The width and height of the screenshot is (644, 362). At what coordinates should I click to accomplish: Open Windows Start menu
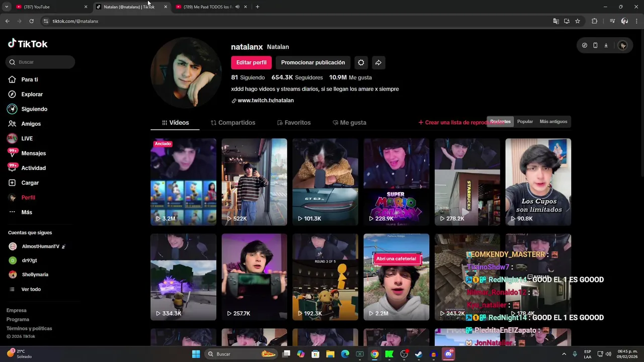coord(196,354)
